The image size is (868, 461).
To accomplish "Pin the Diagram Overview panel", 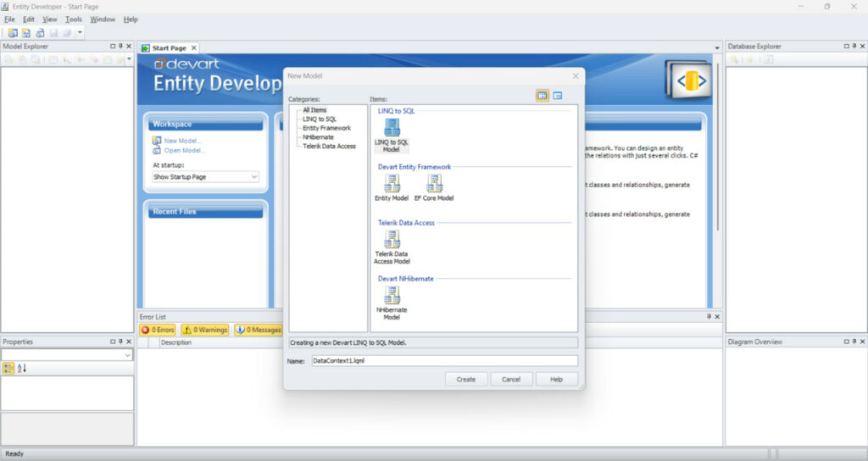I will [x=854, y=342].
